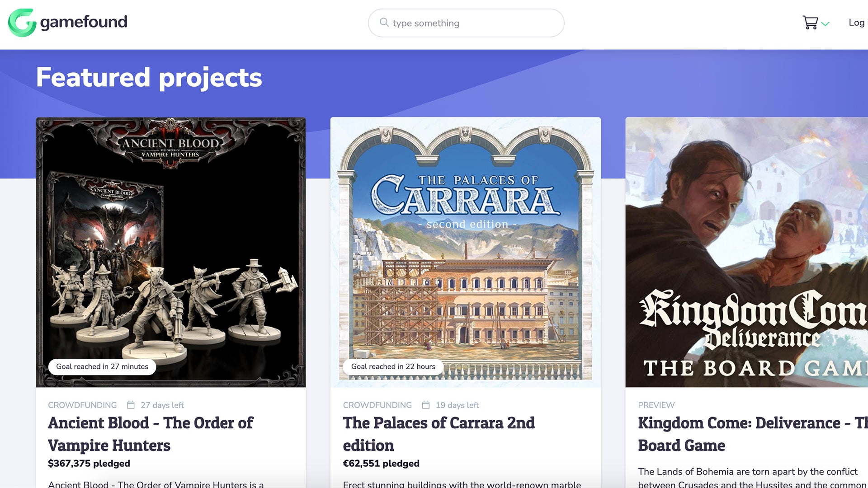Click the '€62,551 pledged' amount
This screenshot has height=488, width=868.
[x=381, y=464]
